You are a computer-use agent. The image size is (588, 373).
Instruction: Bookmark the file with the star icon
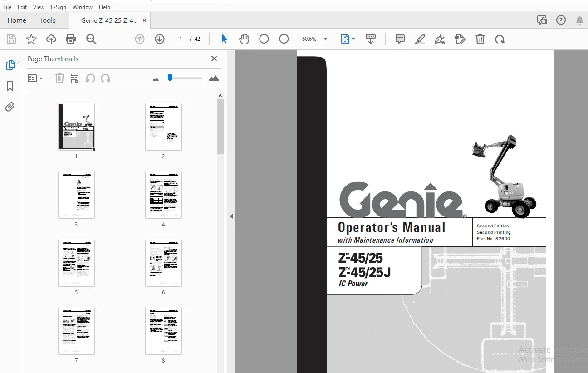point(31,39)
